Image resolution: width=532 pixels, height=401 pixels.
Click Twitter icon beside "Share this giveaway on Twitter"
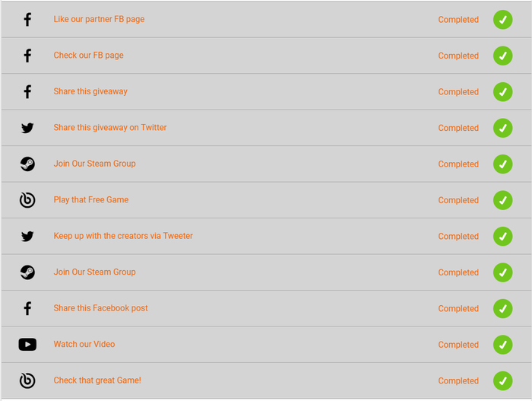27,128
